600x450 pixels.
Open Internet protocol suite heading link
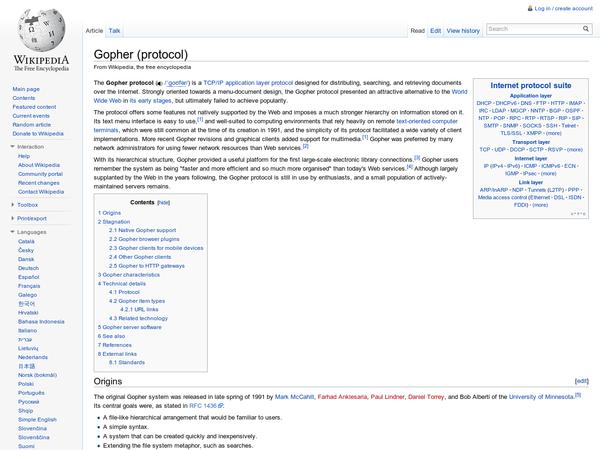coord(531,85)
